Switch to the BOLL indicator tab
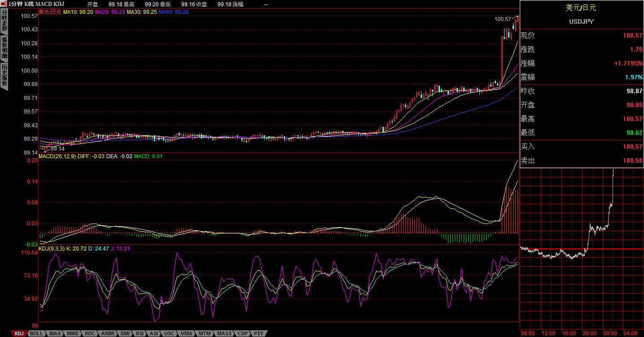This screenshot has height=337, width=644. [x=36, y=334]
